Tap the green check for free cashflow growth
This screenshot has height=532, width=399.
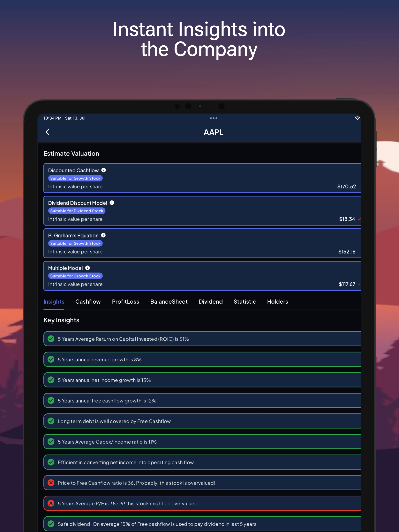[51, 400]
